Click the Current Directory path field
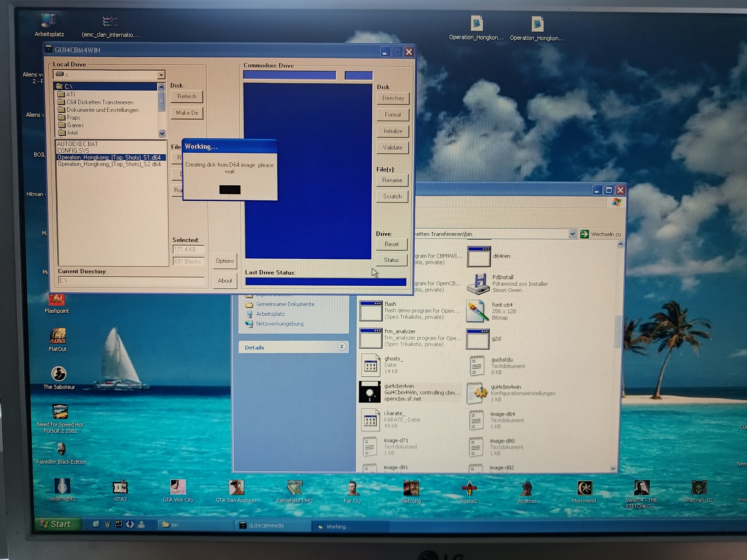 [x=132, y=280]
